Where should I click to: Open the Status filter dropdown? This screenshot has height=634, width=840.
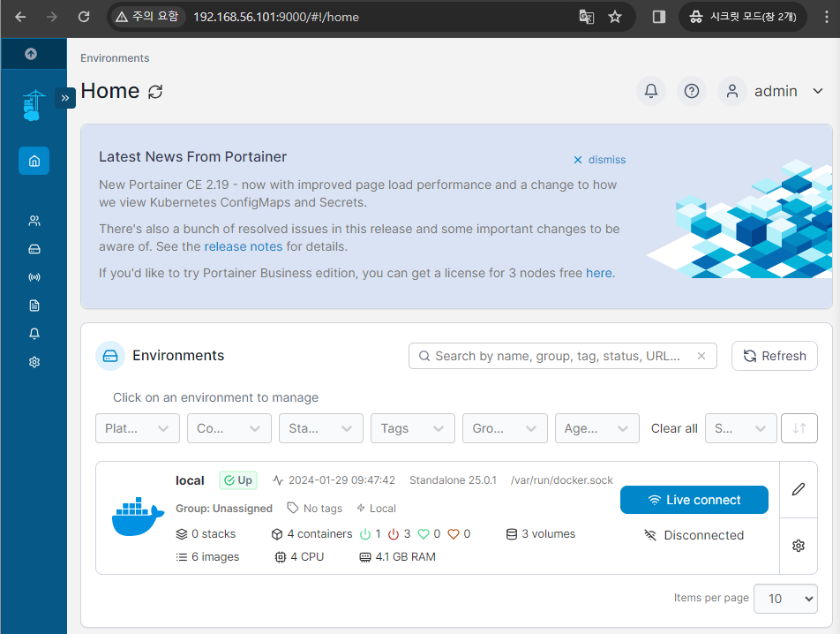point(321,428)
